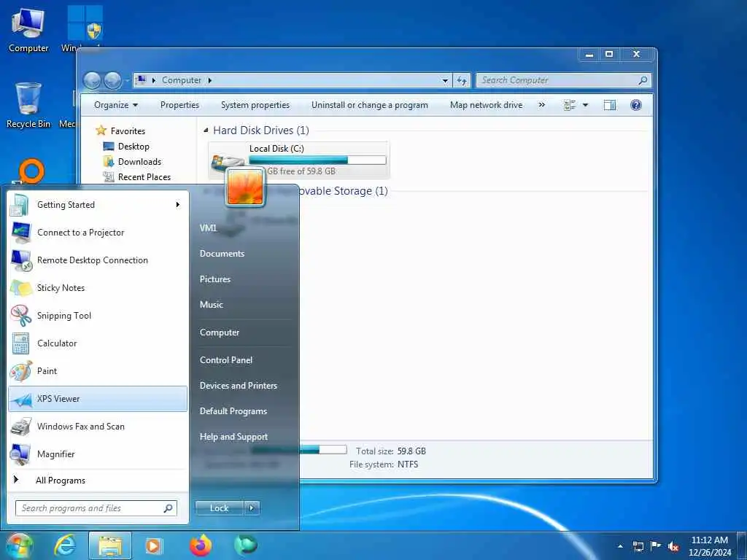Open Control Panel from Start menu
Viewport: 747px width, 560px height.
point(226,360)
